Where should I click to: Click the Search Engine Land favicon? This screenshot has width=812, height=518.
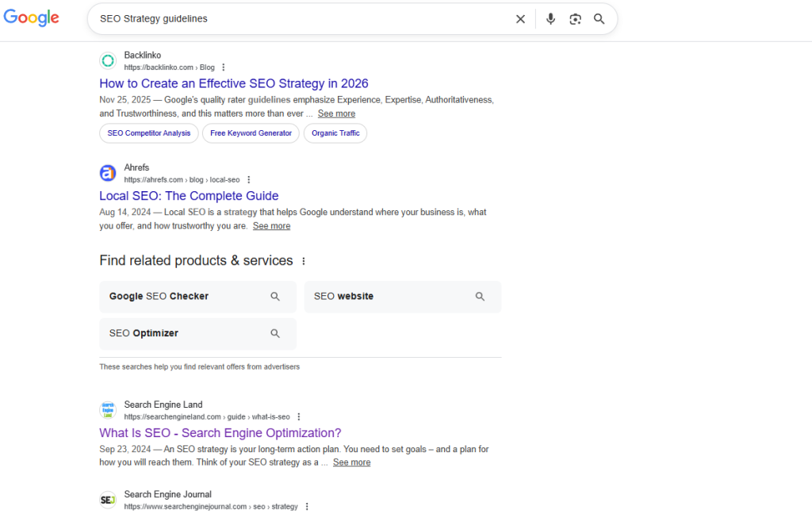pos(108,410)
